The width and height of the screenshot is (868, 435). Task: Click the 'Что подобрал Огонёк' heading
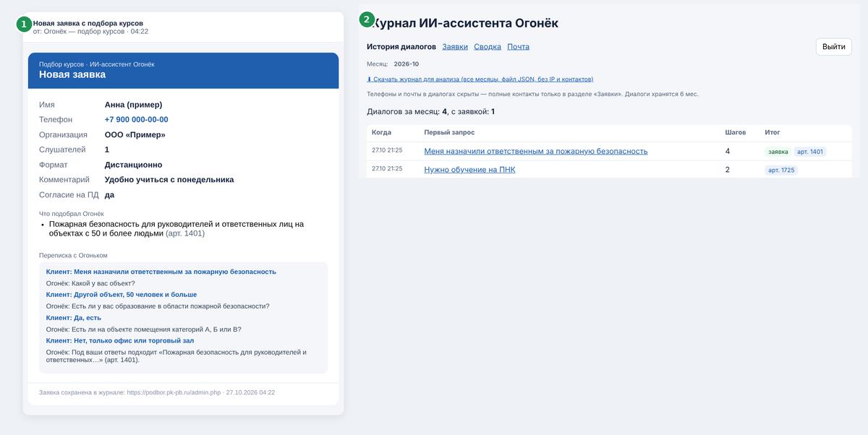pyautogui.click(x=71, y=214)
